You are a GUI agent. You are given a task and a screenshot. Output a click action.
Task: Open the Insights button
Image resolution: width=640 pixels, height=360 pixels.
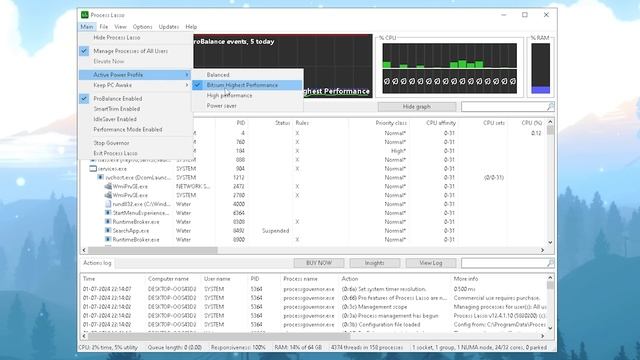pyautogui.click(x=374, y=263)
